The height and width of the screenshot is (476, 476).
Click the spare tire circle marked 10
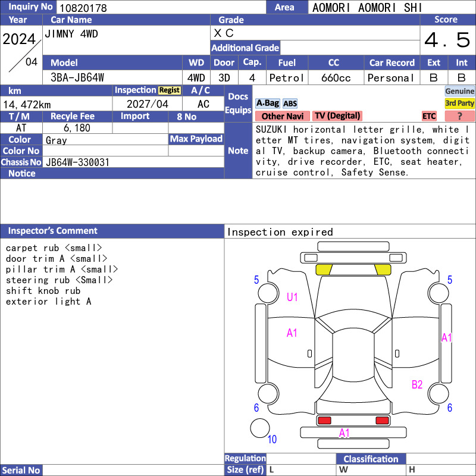[x=260, y=428]
